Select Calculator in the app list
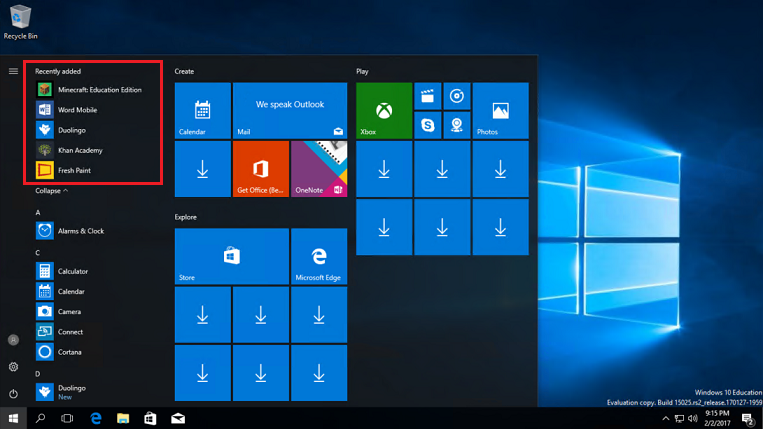This screenshot has width=763, height=429. pos(72,271)
